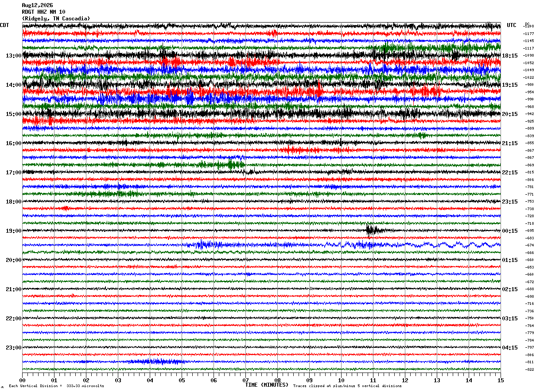Select the DC offset value -674
This screenshot has width=536, height=392.
coord(530,246)
